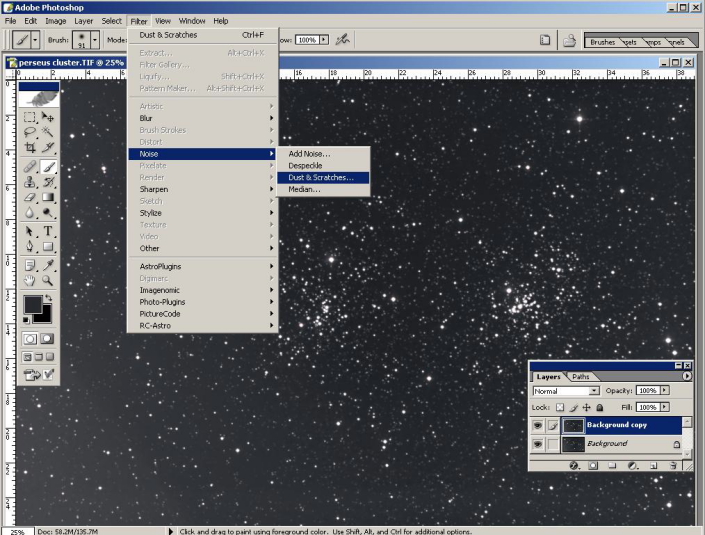Toggle airbrush in options bar

pos(343,40)
